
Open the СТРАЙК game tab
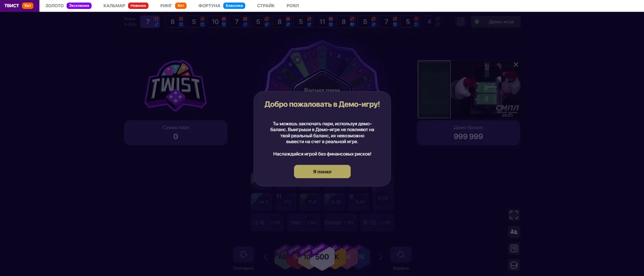266,6
